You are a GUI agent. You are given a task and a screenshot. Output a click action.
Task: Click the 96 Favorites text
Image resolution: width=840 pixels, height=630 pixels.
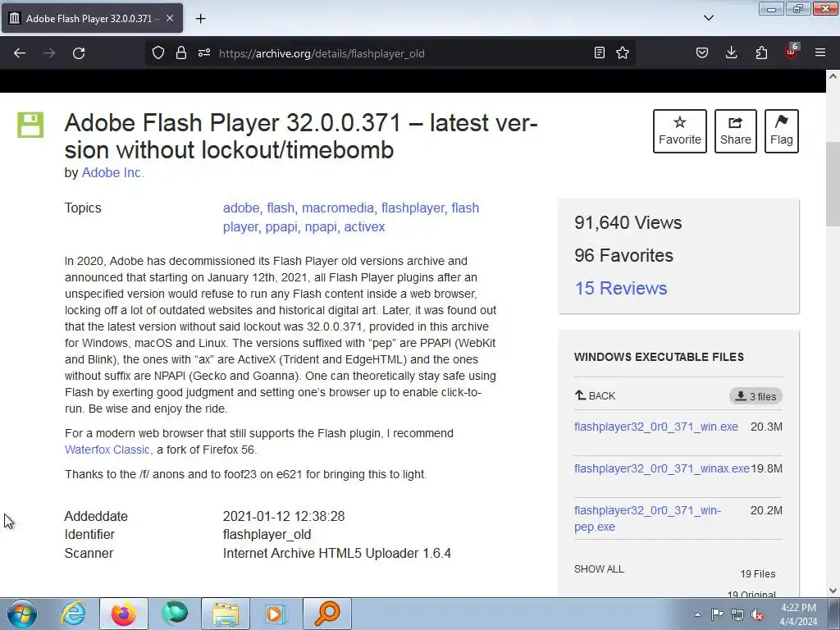(x=623, y=256)
